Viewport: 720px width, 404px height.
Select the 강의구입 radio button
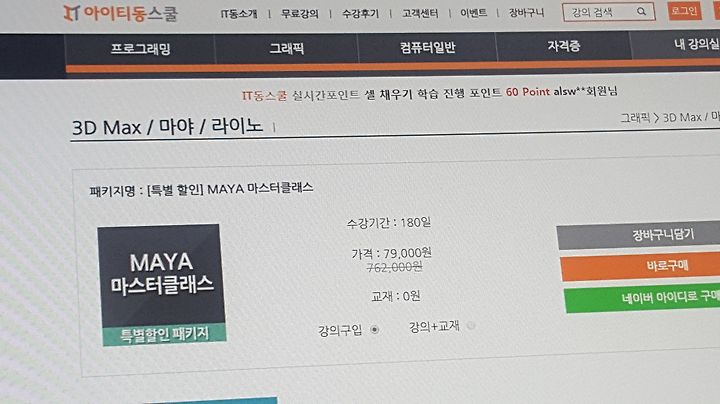pos(375,329)
